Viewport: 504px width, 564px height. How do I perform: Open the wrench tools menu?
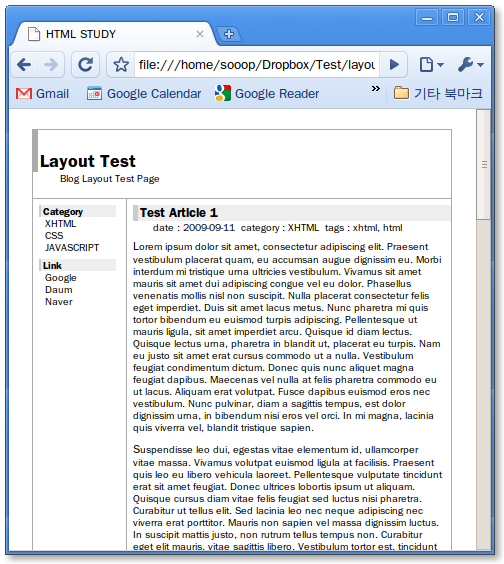[x=471, y=65]
